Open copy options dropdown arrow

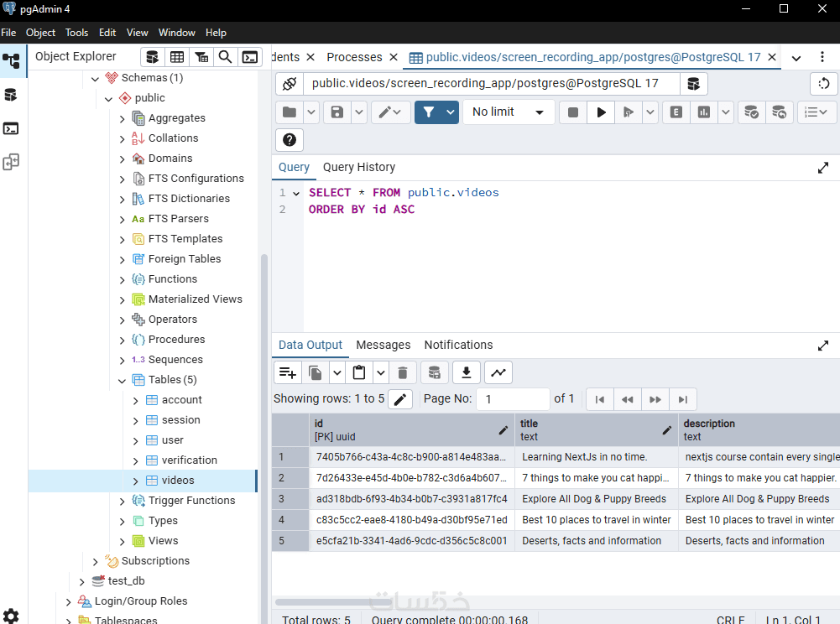coord(337,372)
